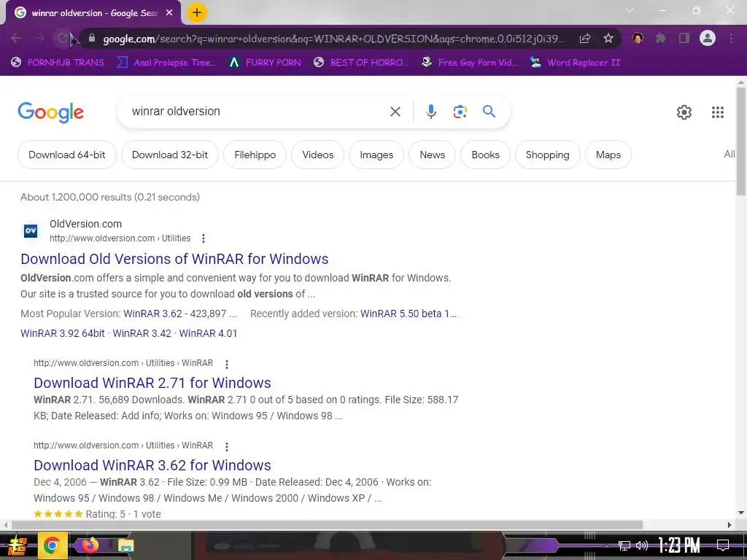Open Download Old Versions of WinRAR link
747x560 pixels.
click(174, 259)
